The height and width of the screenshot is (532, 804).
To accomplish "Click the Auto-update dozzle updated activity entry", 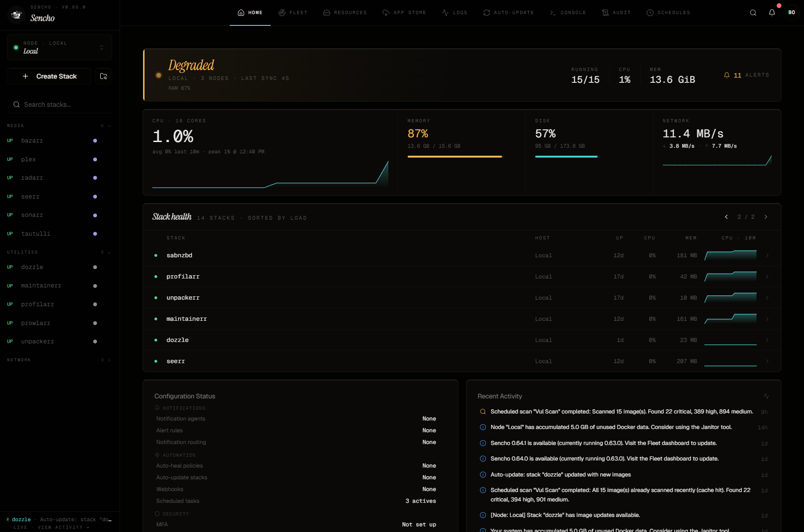I will (623, 475).
